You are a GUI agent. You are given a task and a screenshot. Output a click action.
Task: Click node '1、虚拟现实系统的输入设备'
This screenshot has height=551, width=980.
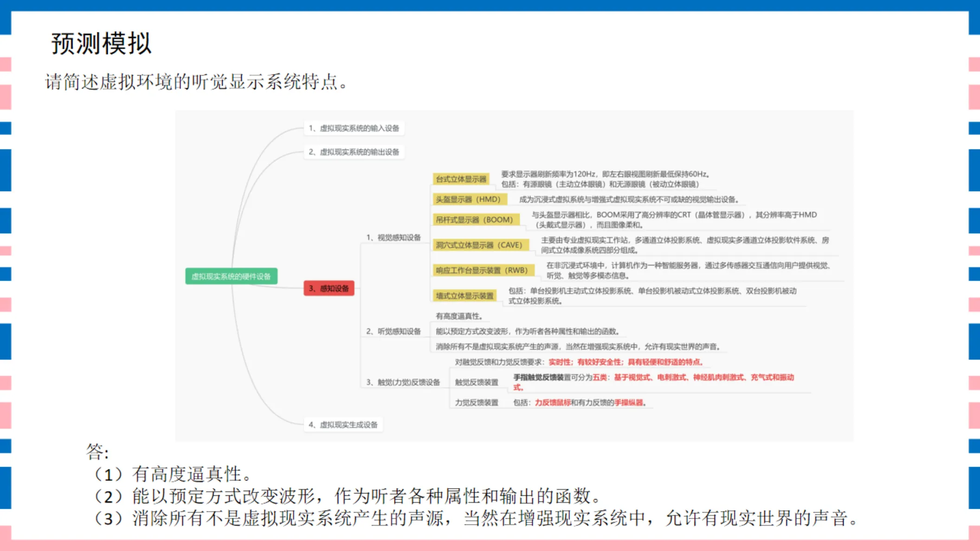click(354, 128)
